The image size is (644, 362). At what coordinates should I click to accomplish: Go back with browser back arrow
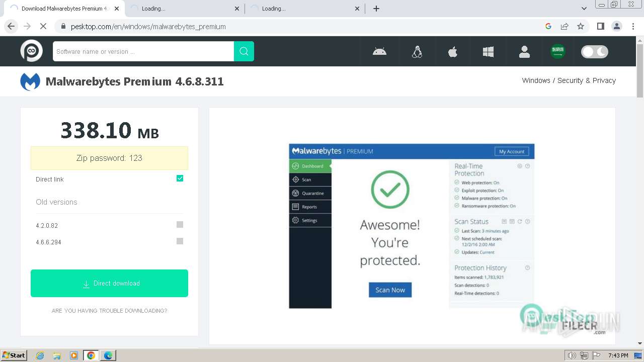click(x=11, y=26)
